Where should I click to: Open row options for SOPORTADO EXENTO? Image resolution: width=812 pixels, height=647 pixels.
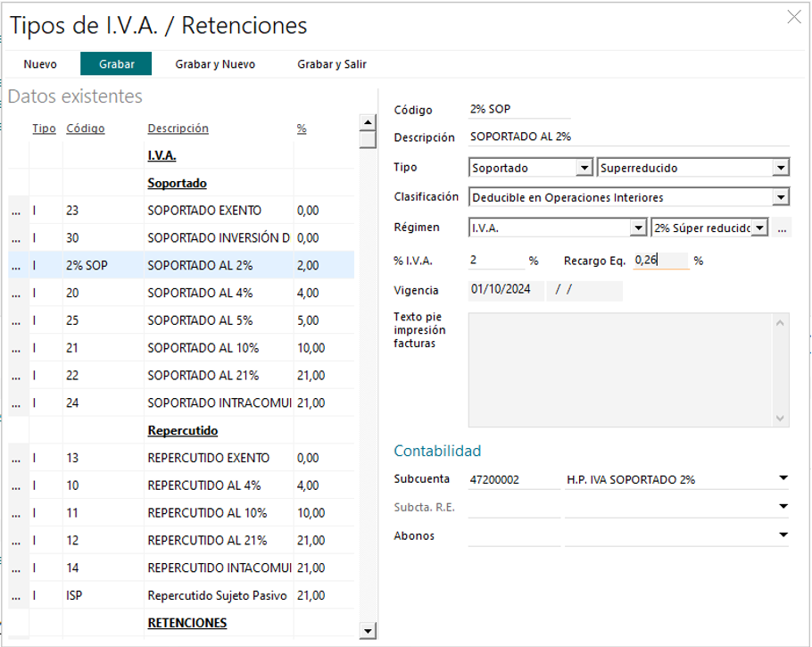[16, 212]
